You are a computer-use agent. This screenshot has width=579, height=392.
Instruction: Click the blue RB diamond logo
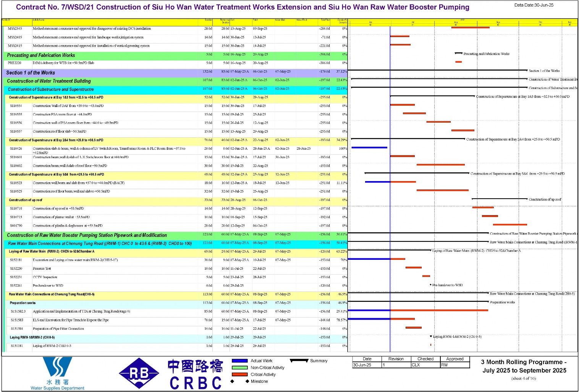point(139,374)
